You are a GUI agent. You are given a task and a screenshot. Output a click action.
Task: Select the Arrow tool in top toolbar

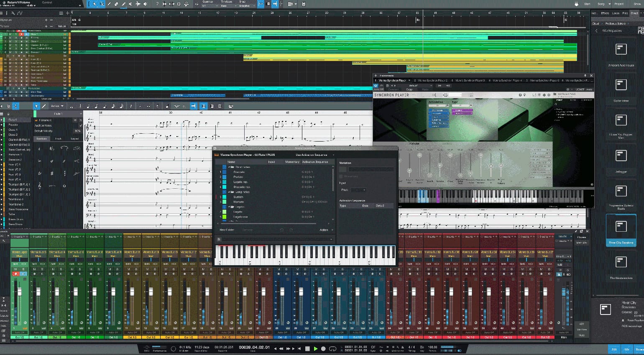coord(95,4)
